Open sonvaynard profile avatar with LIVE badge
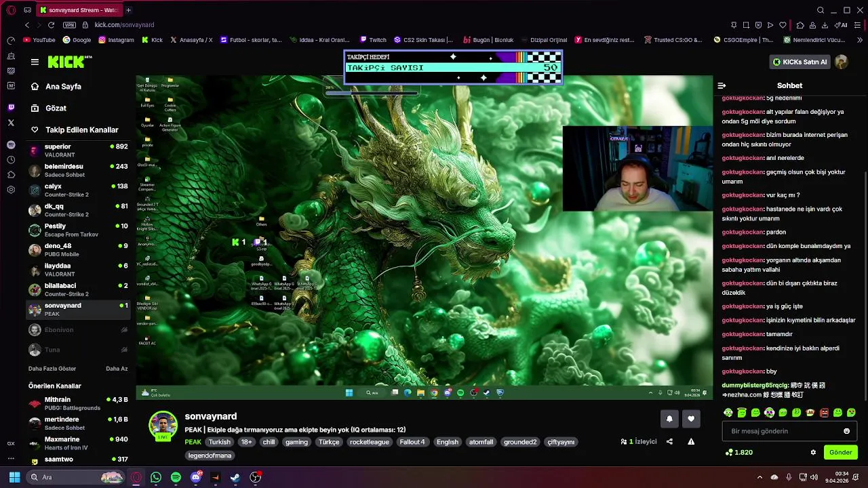This screenshot has width=868, height=488. [x=163, y=426]
